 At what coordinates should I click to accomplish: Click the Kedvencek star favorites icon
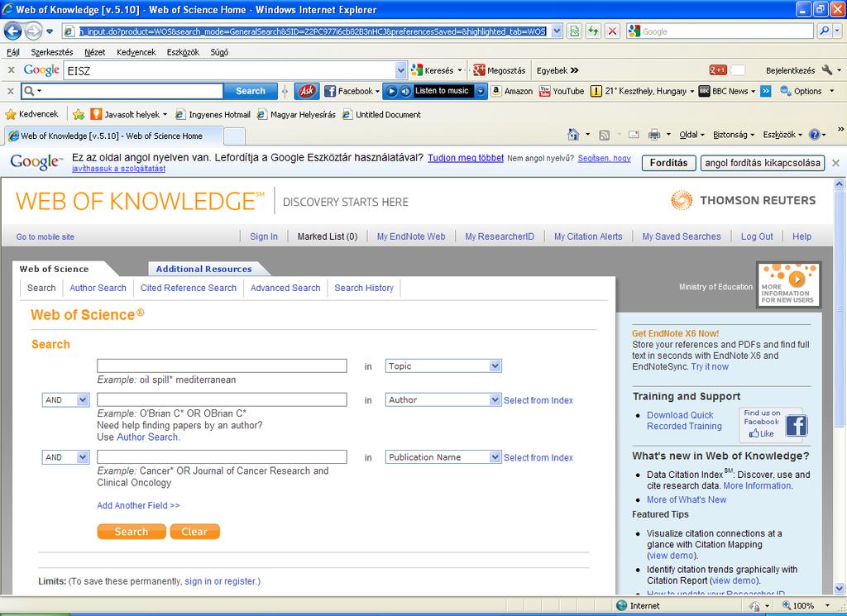click(x=10, y=114)
